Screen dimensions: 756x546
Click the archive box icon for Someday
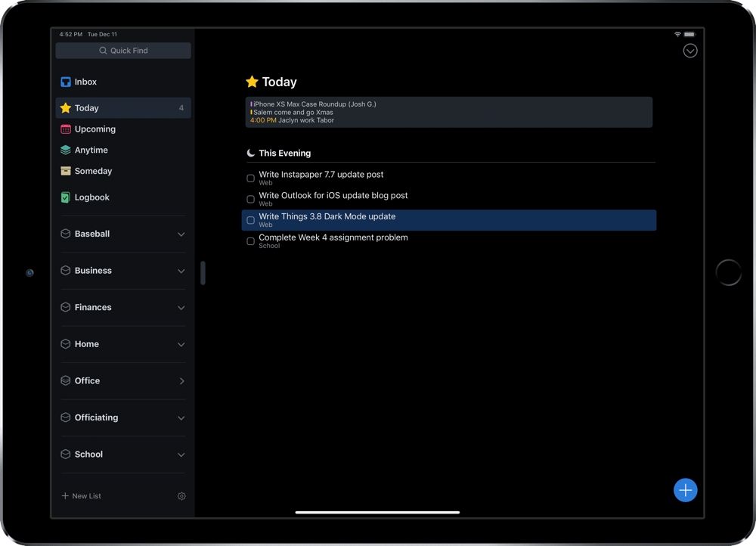(x=66, y=171)
